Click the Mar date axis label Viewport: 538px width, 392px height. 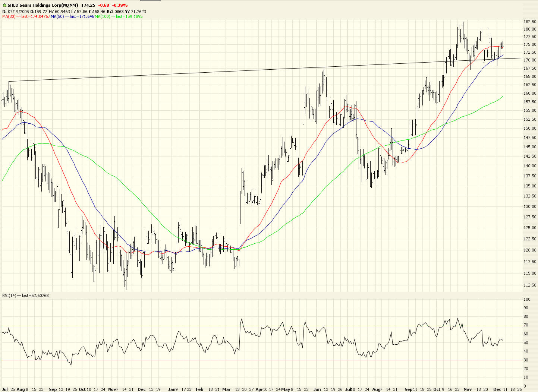pyautogui.click(x=226, y=389)
